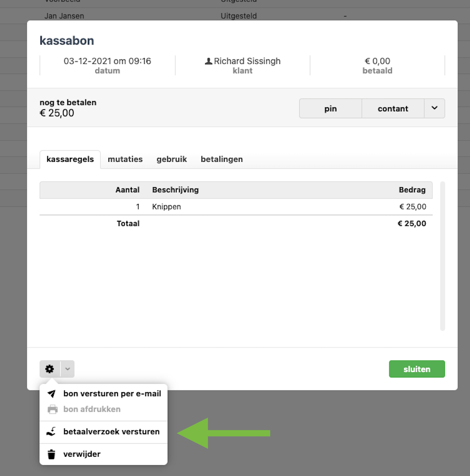Click the receipt lines scrollbar

tap(442, 256)
